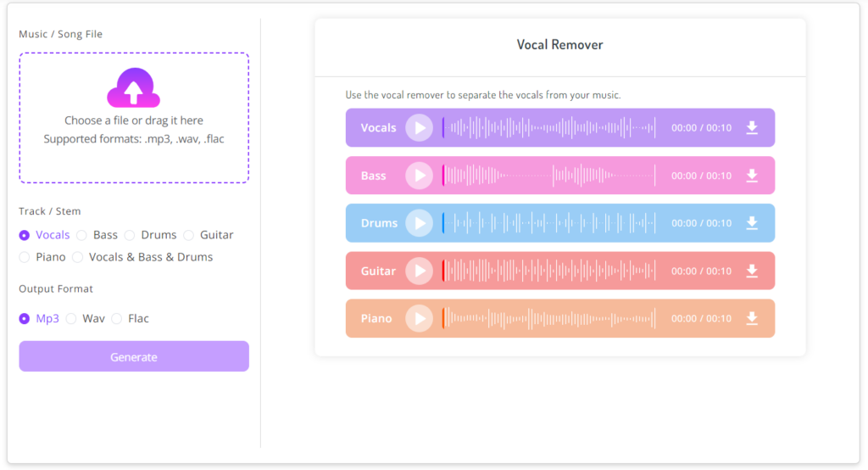Download the Guitar stem
Image resolution: width=868 pixels, height=470 pixels.
coord(751,271)
